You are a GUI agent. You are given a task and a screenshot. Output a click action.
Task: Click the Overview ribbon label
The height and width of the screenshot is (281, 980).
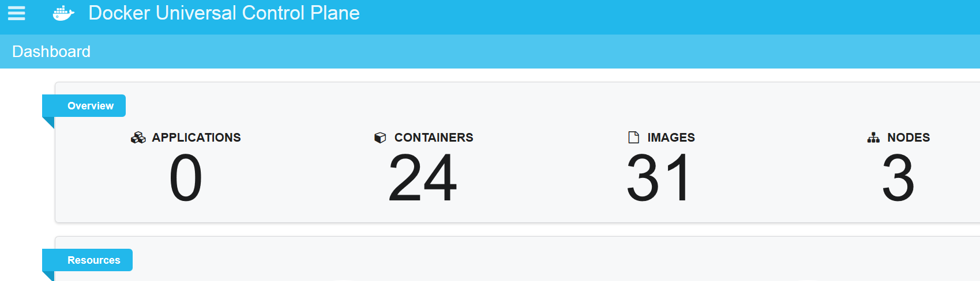(x=90, y=106)
